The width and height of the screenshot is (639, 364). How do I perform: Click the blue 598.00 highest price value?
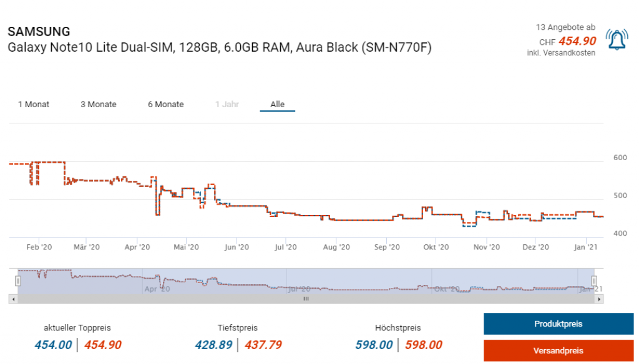tap(374, 345)
